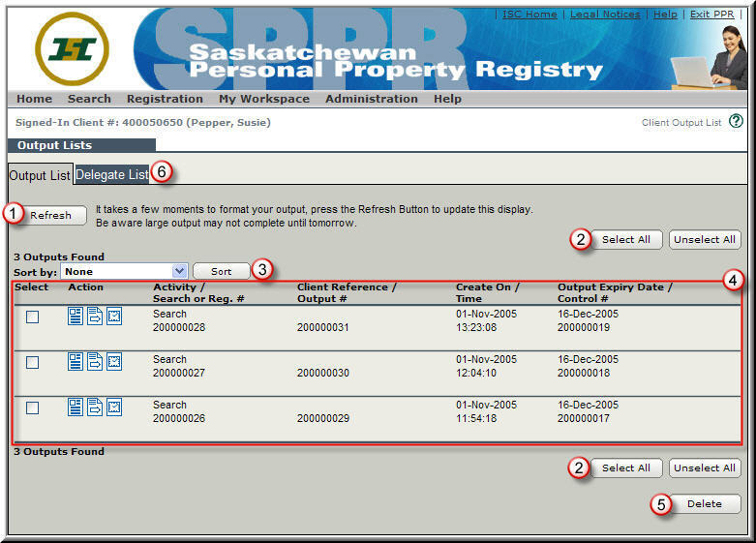Tick the checkbox for search 200000026

point(32,407)
